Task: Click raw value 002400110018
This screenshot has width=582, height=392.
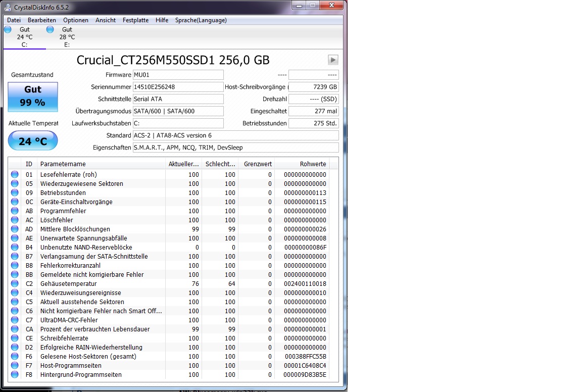Action: click(x=305, y=283)
